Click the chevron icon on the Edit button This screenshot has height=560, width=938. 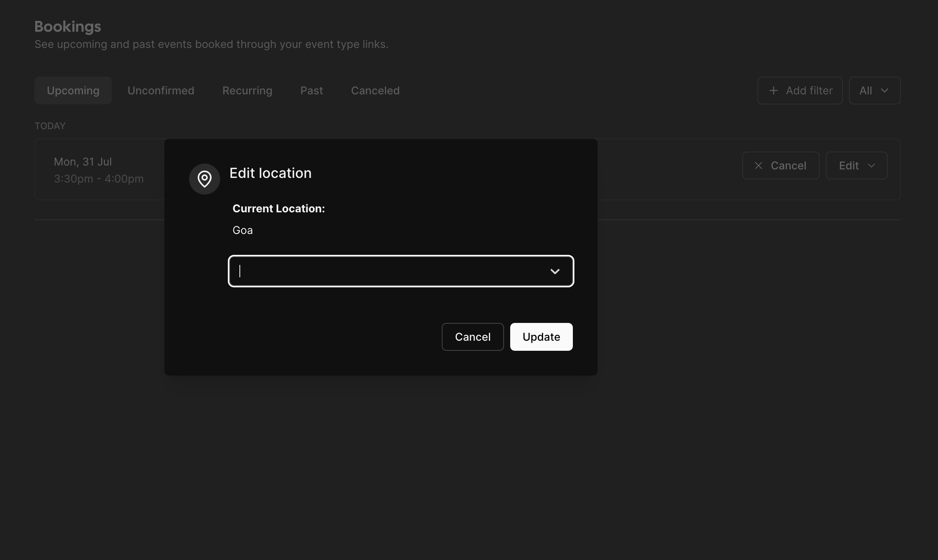[x=871, y=166]
